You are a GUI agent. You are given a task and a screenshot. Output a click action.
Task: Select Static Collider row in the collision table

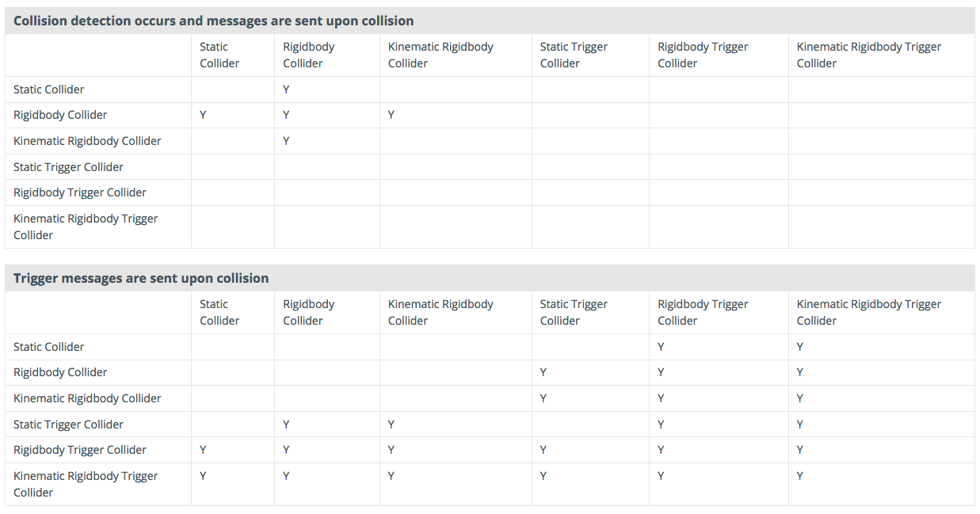490,89
